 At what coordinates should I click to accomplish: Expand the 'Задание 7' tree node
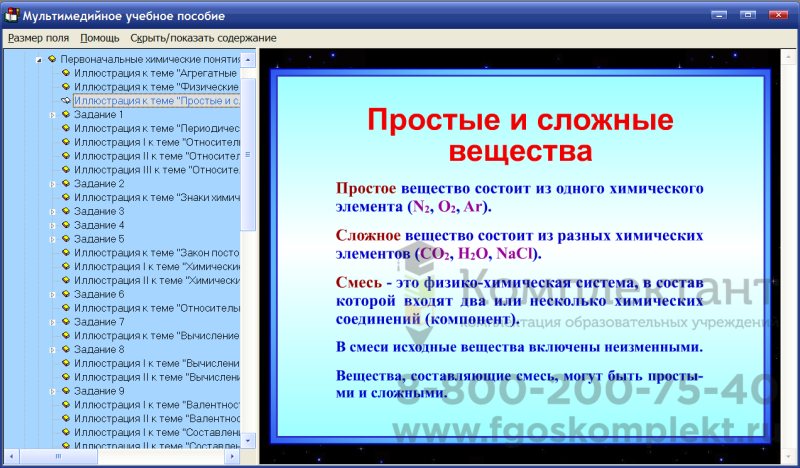tap(52, 323)
